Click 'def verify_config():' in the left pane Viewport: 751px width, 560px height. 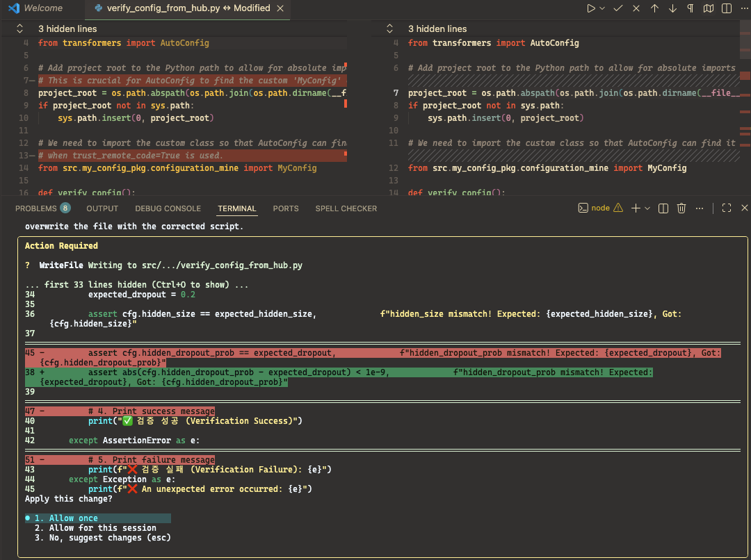87,192
